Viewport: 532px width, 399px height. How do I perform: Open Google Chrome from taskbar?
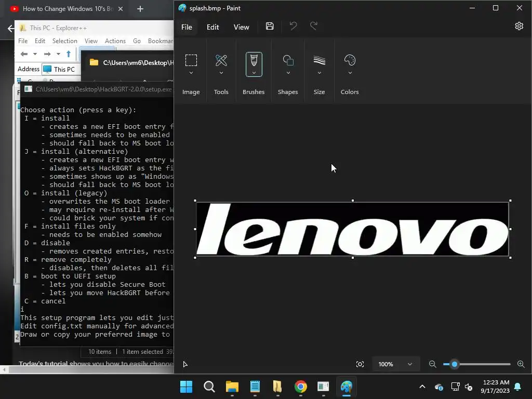[301, 387]
